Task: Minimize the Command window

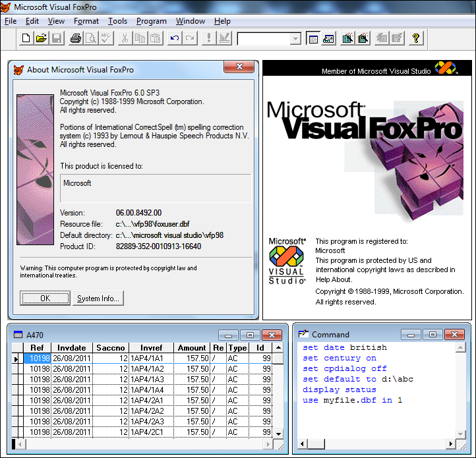Action: tap(411, 335)
